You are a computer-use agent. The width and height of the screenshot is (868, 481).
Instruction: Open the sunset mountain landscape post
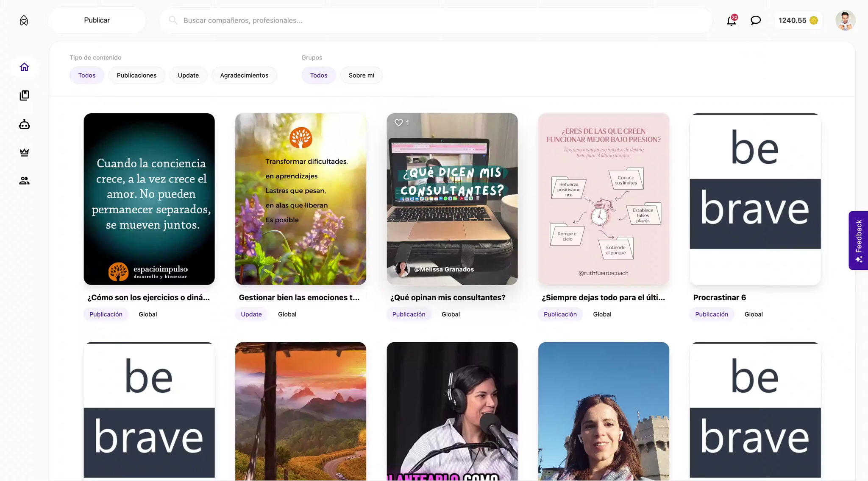(300, 411)
